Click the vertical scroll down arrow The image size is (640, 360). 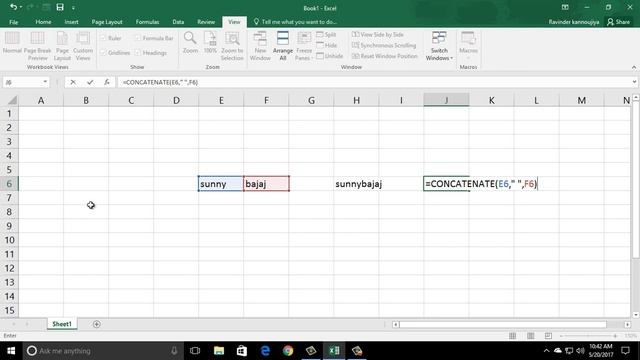636,315
